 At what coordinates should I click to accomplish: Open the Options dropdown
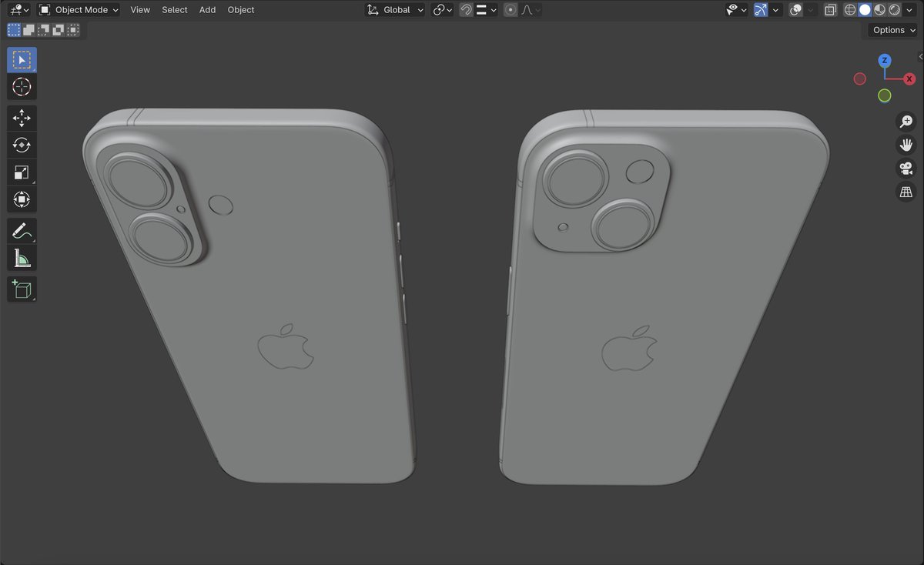(x=893, y=30)
